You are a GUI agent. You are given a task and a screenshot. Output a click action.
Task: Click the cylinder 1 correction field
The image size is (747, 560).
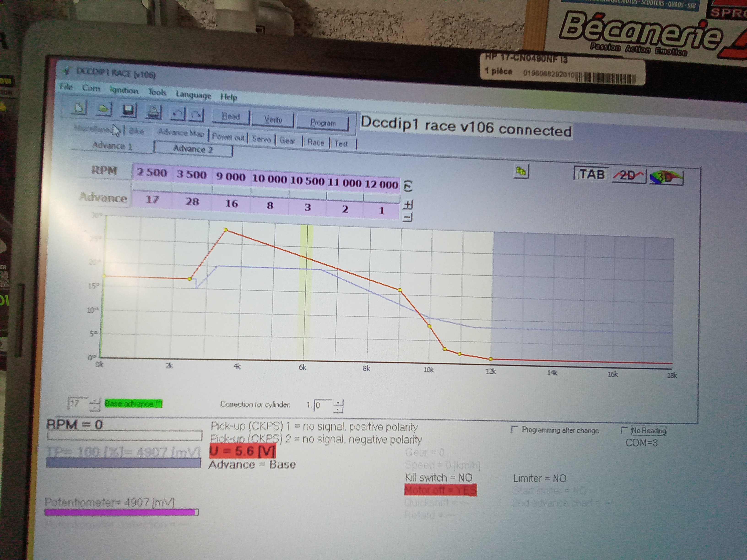coord(323,405)
